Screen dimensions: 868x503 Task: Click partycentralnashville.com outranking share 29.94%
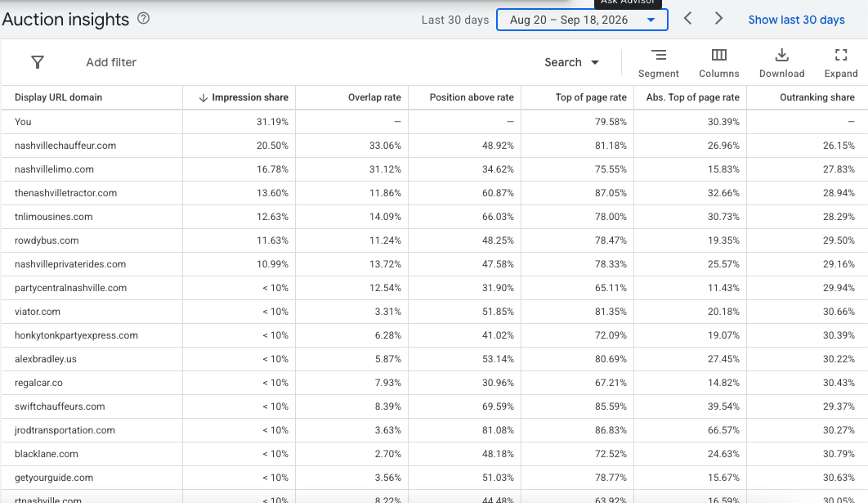point(839,288)
